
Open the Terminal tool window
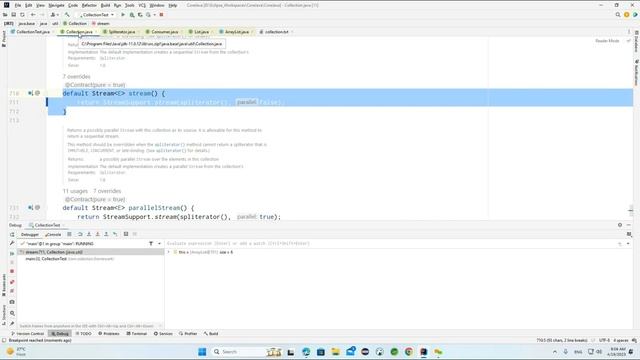point(137,334)
